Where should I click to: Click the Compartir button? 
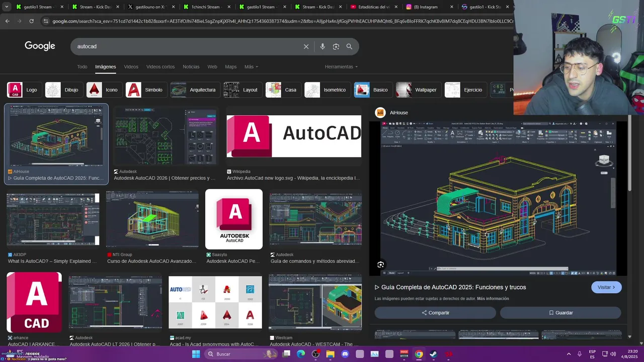(435, 313)
